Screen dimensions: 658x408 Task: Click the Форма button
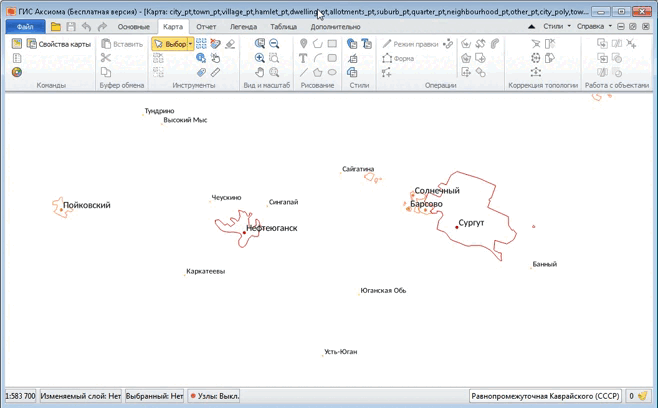point(398,58)
